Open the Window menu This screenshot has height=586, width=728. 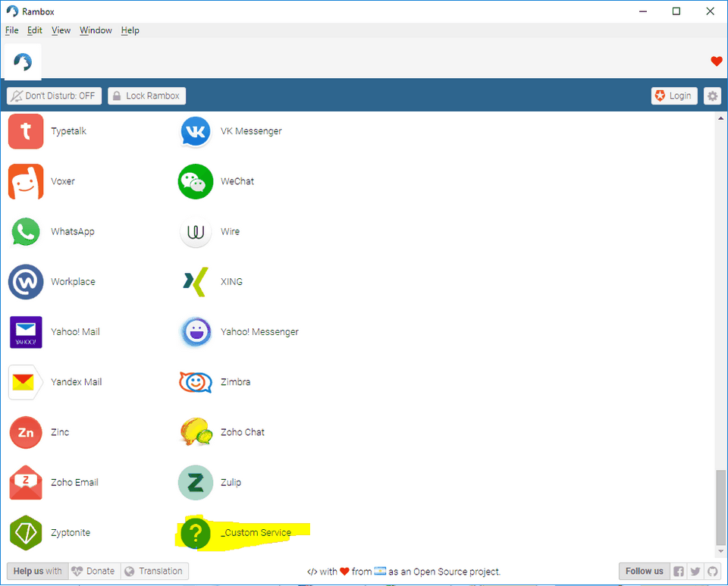pyautogui.click(x=96, y=30)
